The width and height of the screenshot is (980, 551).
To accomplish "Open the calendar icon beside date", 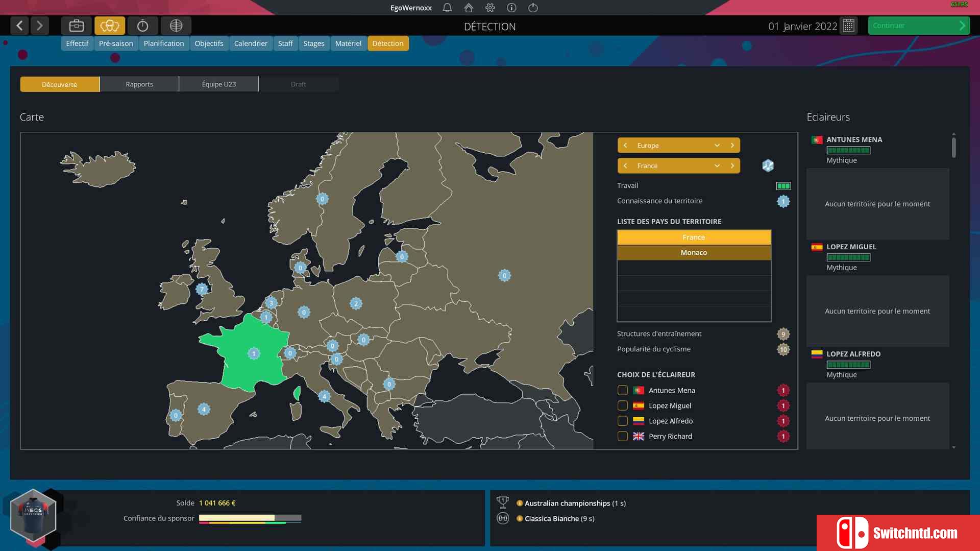I will [848, 26].
